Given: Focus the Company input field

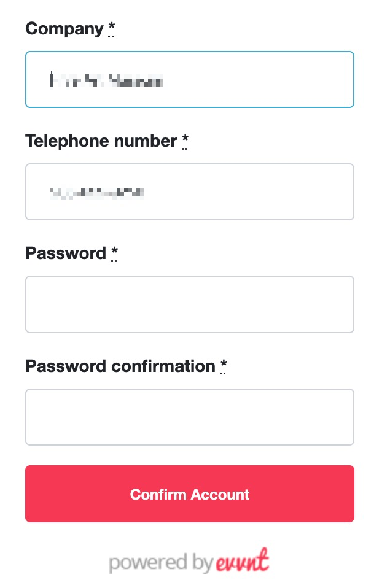Looking at the screenshot, I should [190, 80].
